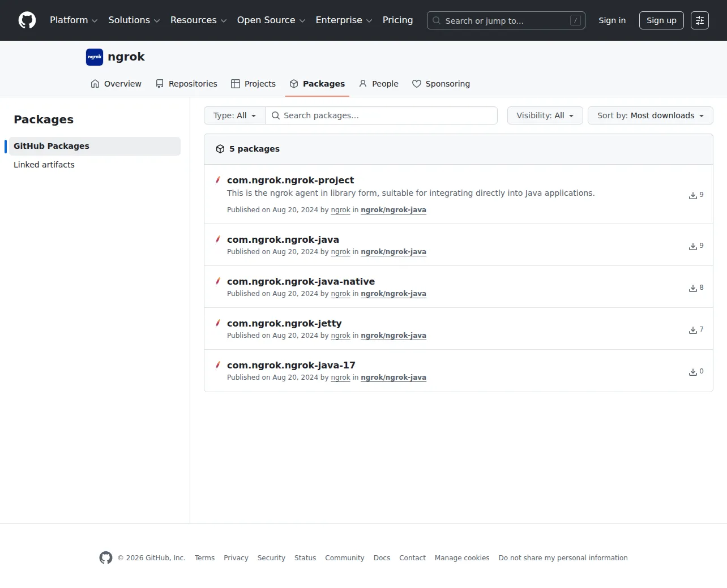Expand the Platform menu in header
Screen dimensions: 727x588
coord(74,20)
